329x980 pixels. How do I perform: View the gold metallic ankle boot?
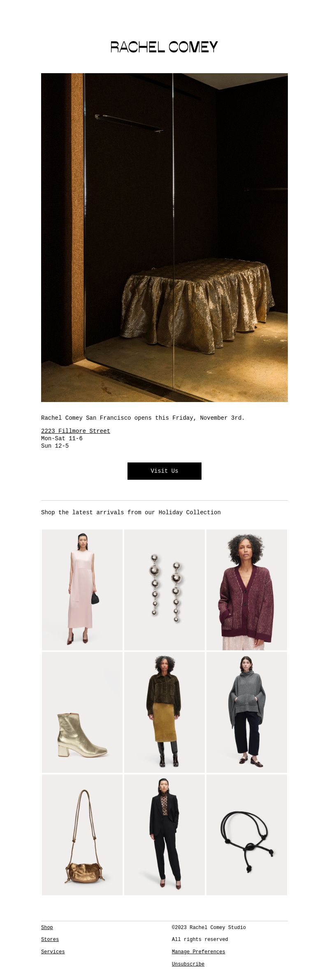point(82,712)
